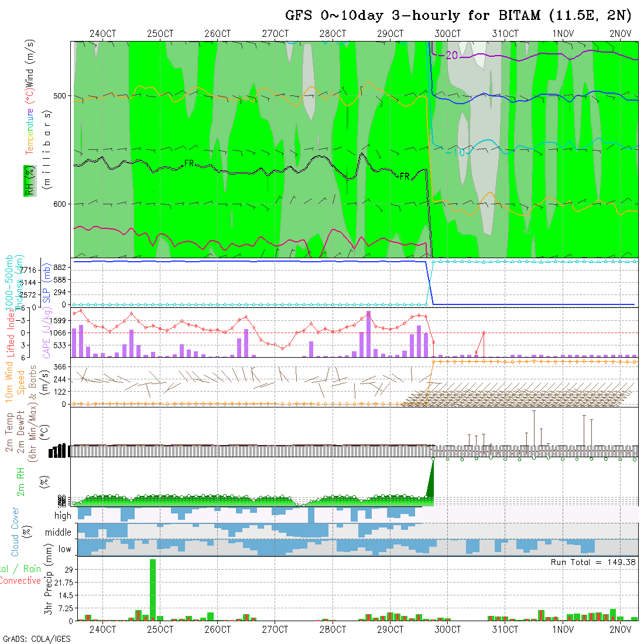Select the RH (%) green legend swatch

27,180
